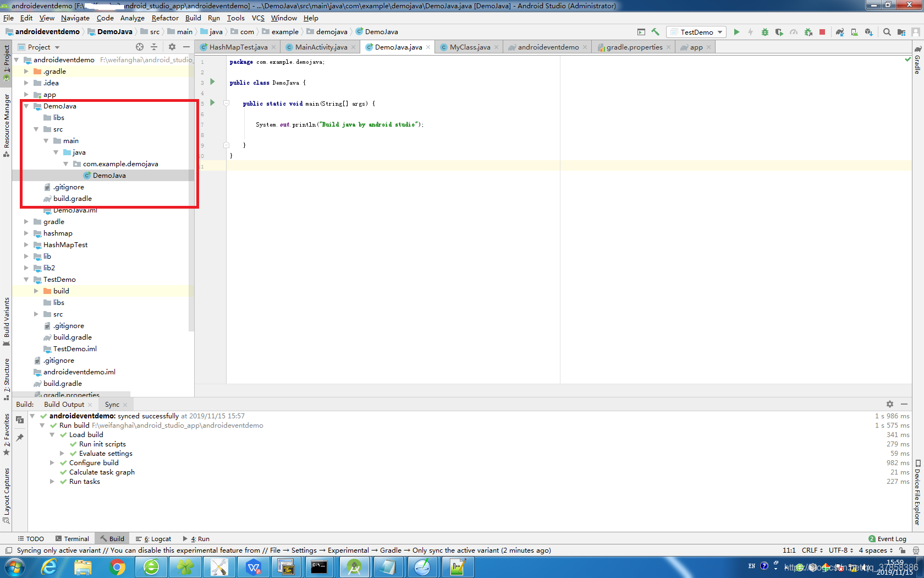Switch to the MainActivity.java tab
Image resolution: width=924 pixels, height=578 pixels.
point(321,47)
